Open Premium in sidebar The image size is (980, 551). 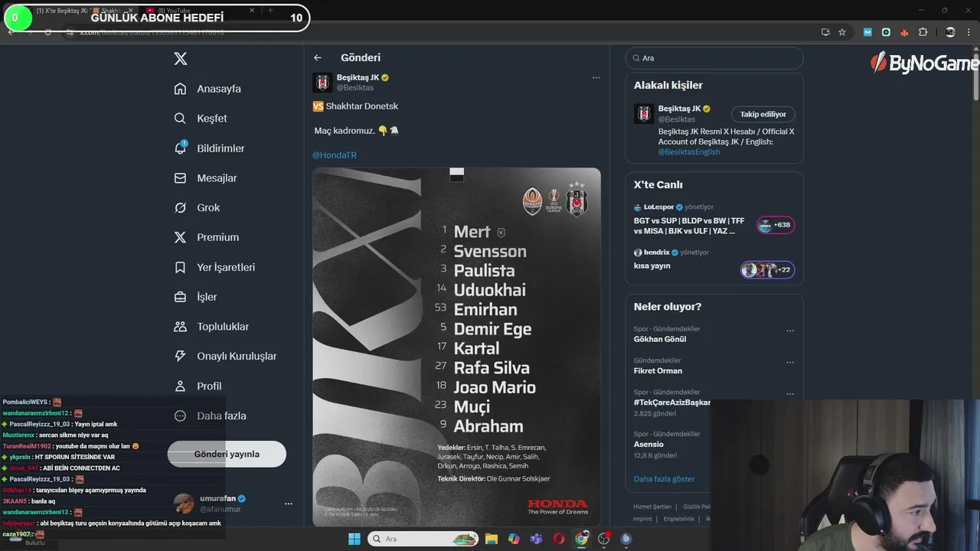[207, 237]
